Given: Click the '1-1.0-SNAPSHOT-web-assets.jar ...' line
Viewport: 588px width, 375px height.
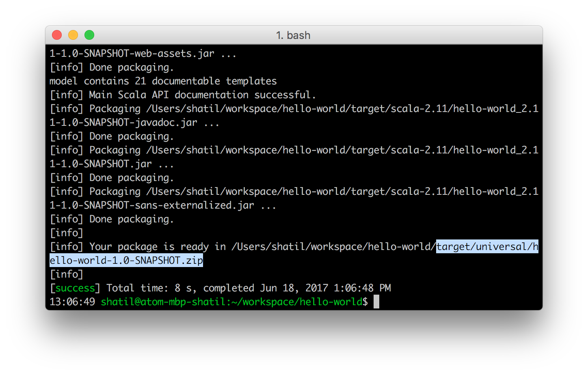Looking at the screenshot, I should (143, 54).
